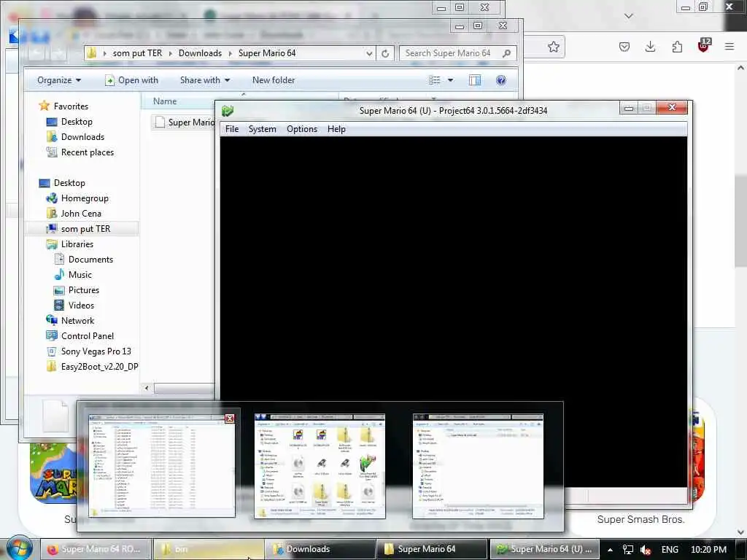The height and width of the screenshot is (560, 747).
Task: Select som put TER computer item
Action: tap(85, 229)
